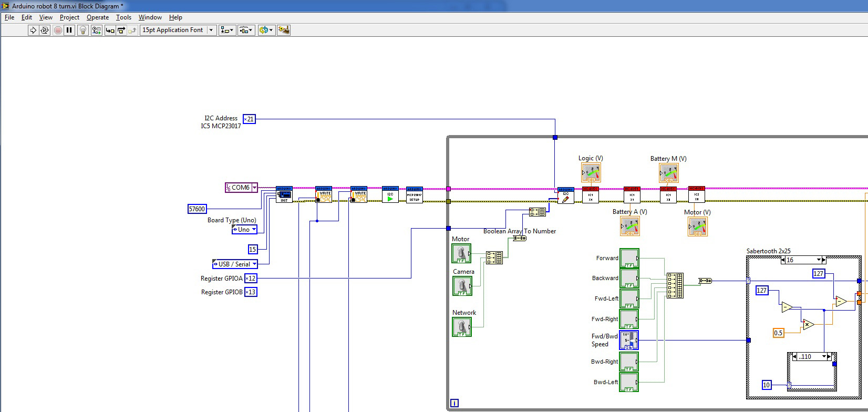Open the File menu
The image size is (868, 412).
pos(9,17)
